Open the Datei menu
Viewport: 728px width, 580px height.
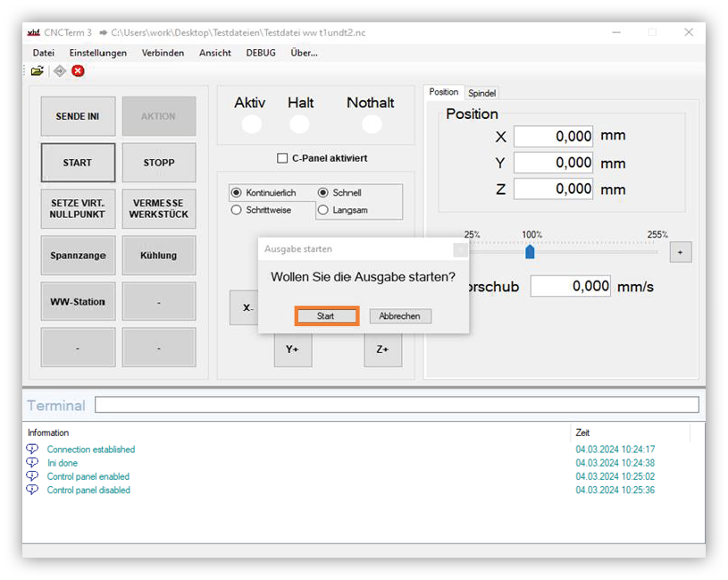coord(43,53)
